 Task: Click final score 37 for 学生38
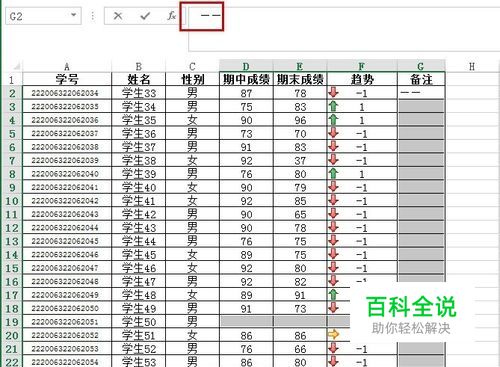coord(300,160)
